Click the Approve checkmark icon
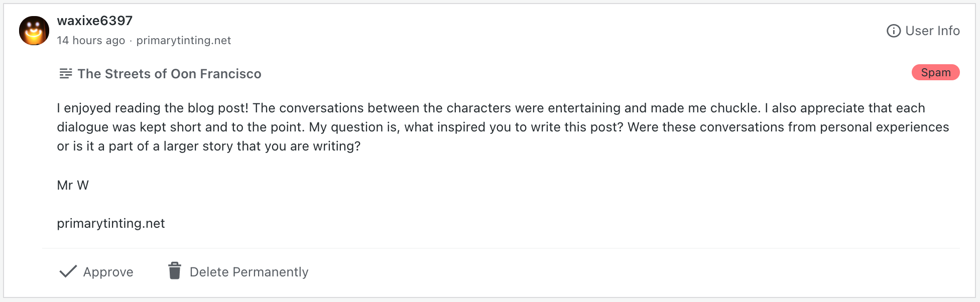This screenshot has height=302, width=980. click(68, 272)
